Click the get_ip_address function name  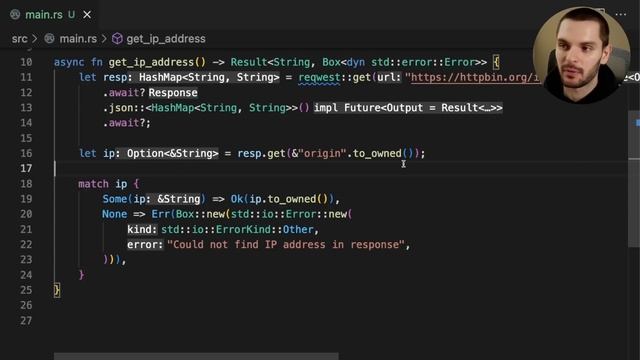pos(151,62)
